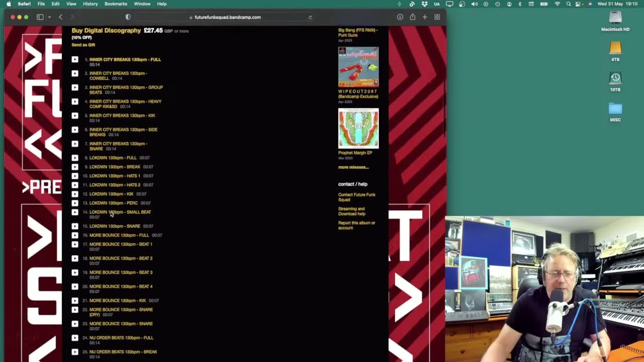The width and height of the screenshot is (644, 362).
Task: Click Send as Gift link
Action: pos(83,45)
